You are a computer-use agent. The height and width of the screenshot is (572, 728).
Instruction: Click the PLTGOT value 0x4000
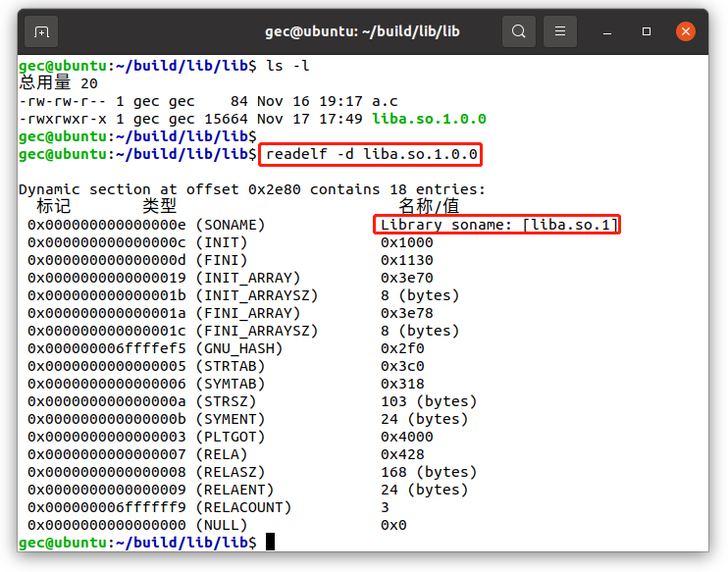coord(407,437)
